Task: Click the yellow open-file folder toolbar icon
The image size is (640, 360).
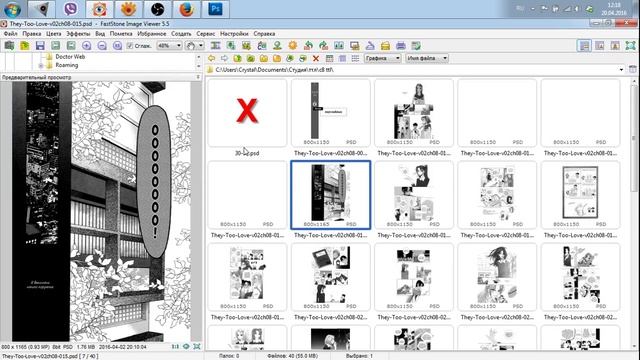Action: (24, 46)
